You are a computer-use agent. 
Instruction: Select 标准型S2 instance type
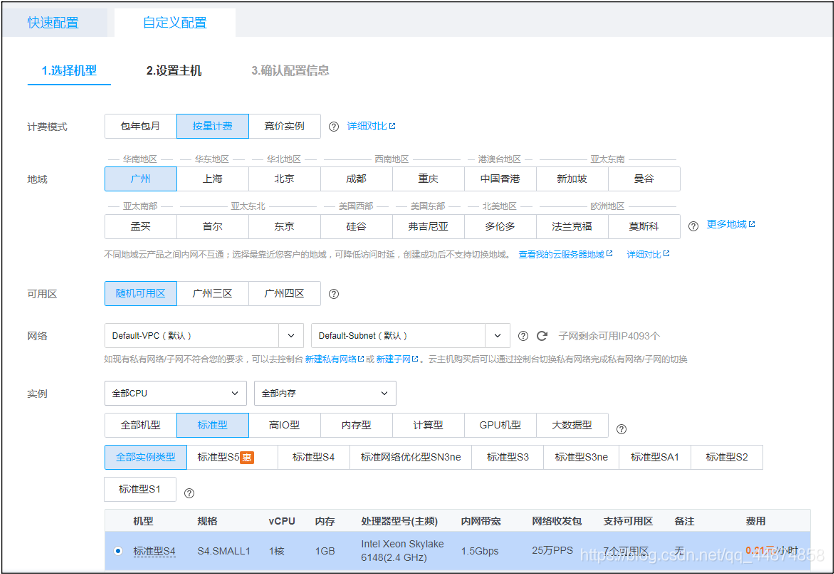coord(727,457)
